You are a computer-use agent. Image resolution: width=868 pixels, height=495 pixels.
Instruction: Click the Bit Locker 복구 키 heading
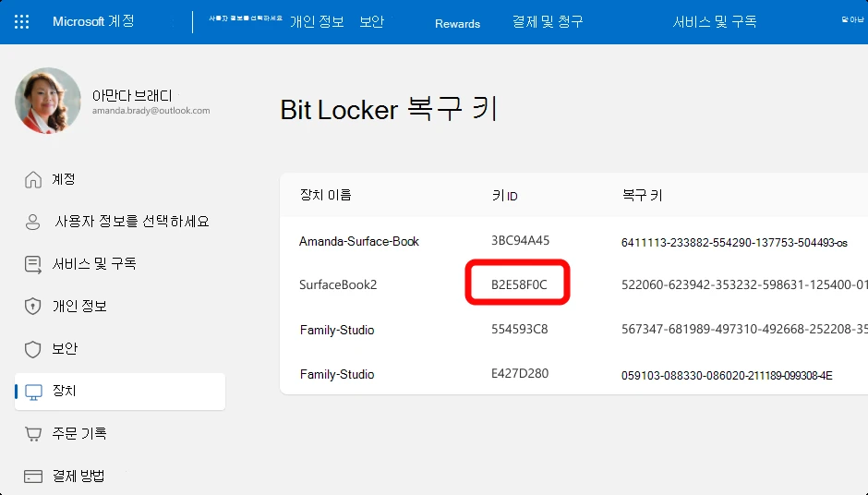(389, 109)
